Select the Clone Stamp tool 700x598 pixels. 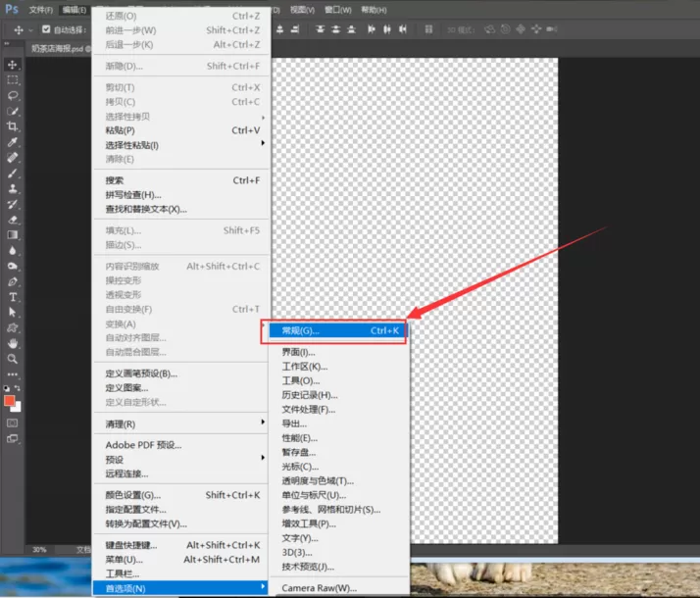[13, 189]
